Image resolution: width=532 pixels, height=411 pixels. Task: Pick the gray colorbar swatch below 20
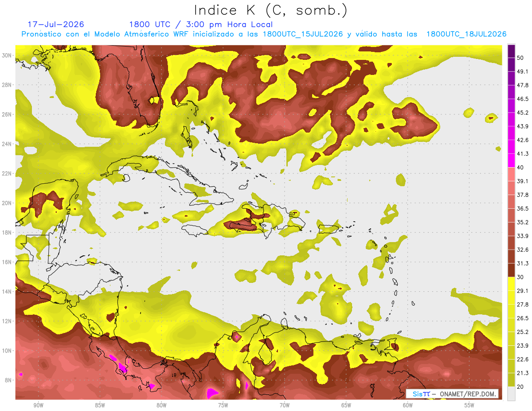click(511, 394)
